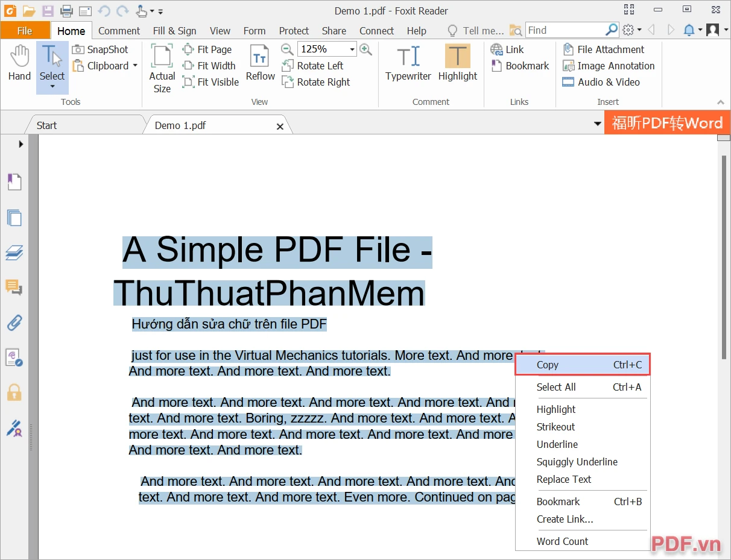Switch to the Fill & Sign tab
The height and width of the screenshot is (560, 731).
click(174, 31)
